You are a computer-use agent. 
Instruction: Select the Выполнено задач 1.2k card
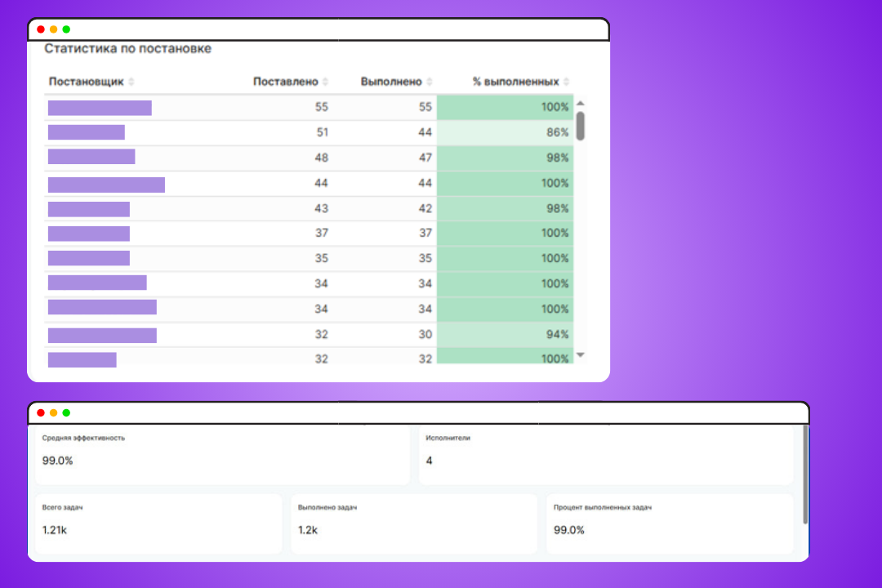[414, 523]
